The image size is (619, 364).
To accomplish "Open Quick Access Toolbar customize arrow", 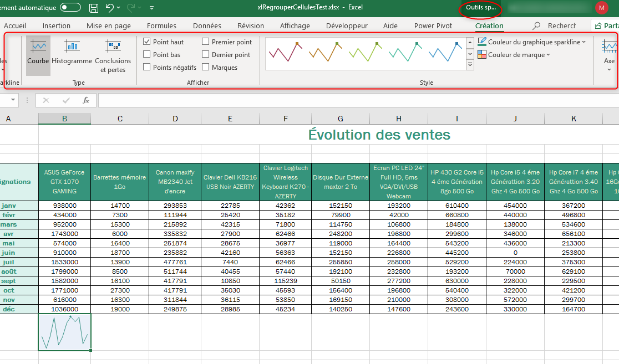I will point(151,8).
